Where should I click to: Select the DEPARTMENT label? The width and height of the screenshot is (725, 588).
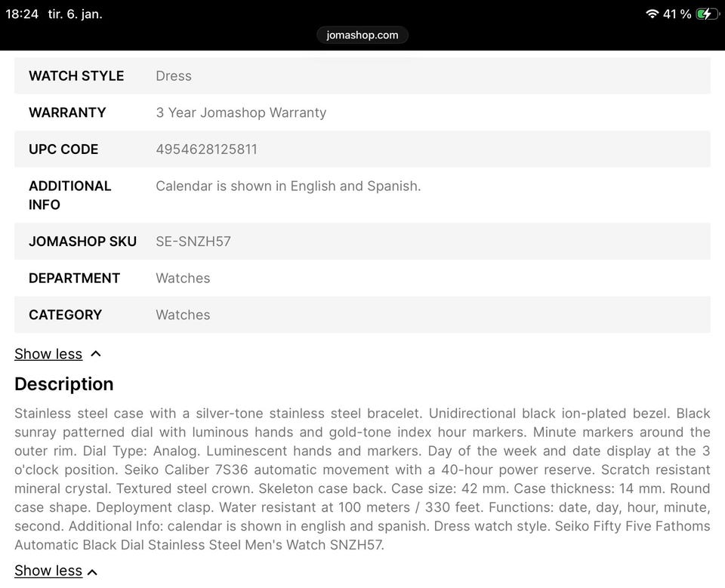(75, 278)
